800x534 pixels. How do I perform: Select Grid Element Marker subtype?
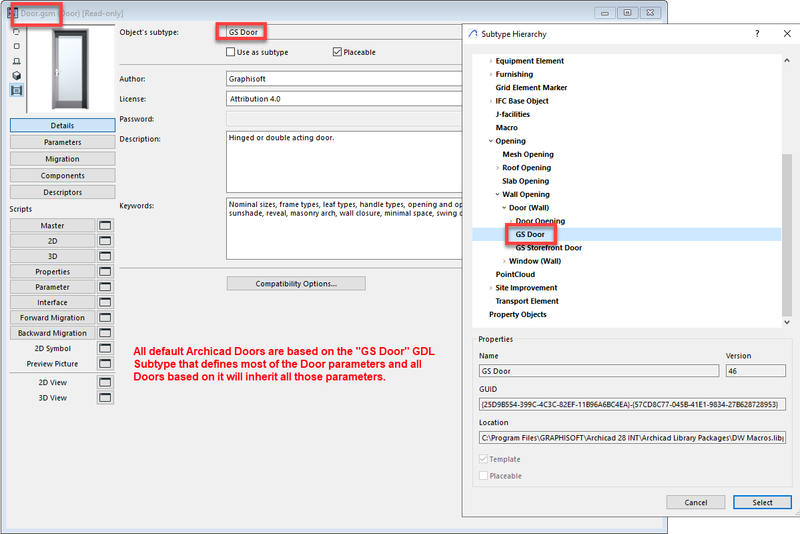pos(531,88)
